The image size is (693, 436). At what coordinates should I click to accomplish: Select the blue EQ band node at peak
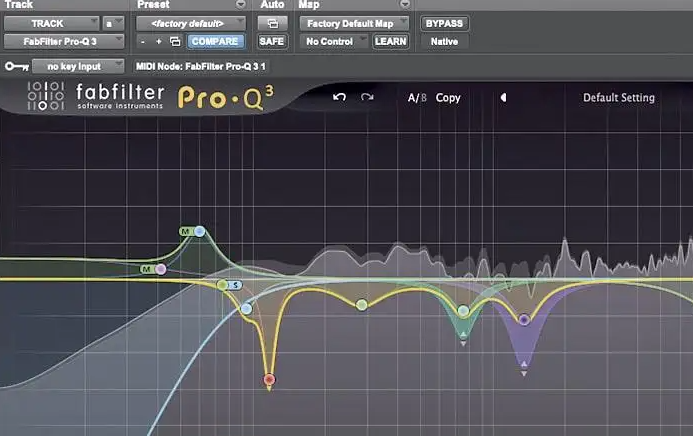[x=200, y=231]
